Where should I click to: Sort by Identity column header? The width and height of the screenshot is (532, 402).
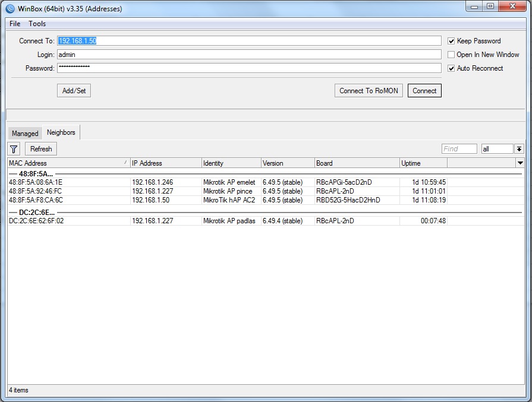click(x=231, y=163)
